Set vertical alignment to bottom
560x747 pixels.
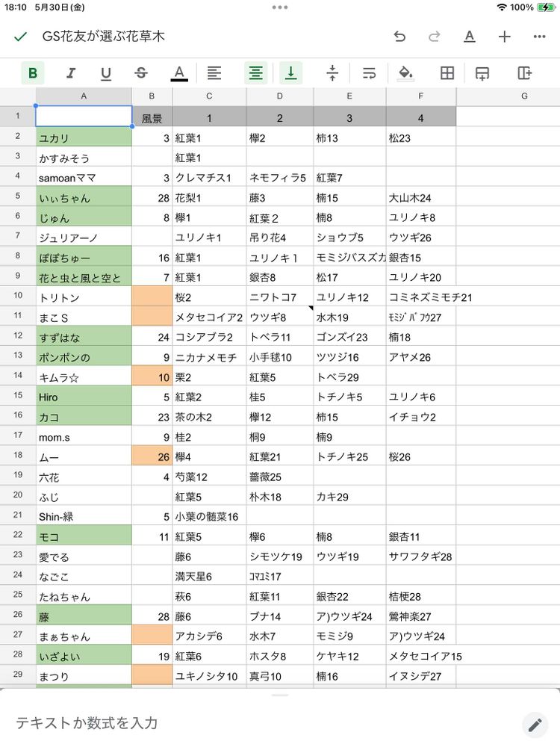click(291, 72)
